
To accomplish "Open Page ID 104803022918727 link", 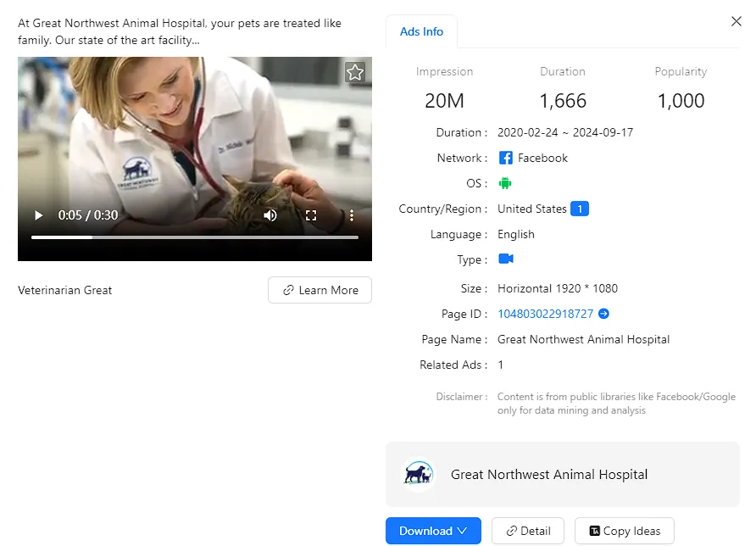I will click(x=545, y=314).
